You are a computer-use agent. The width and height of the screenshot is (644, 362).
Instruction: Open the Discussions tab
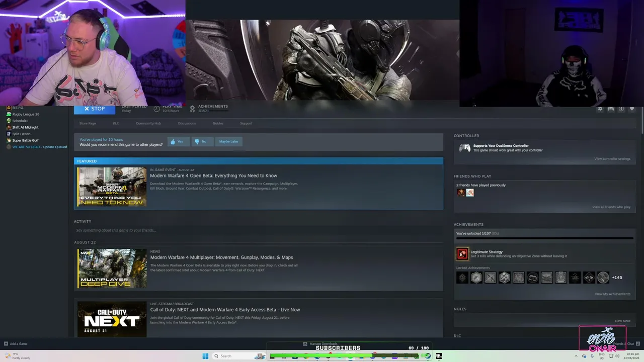187,123
